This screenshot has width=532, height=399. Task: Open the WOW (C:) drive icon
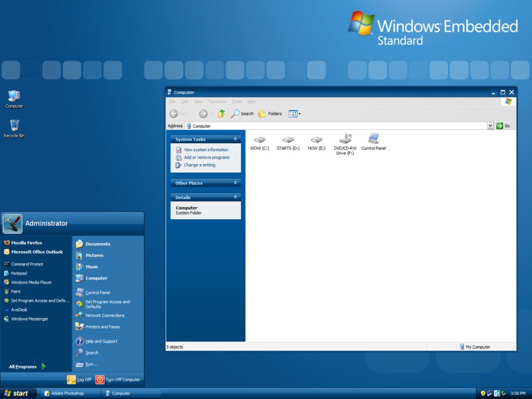coord(260,143)
